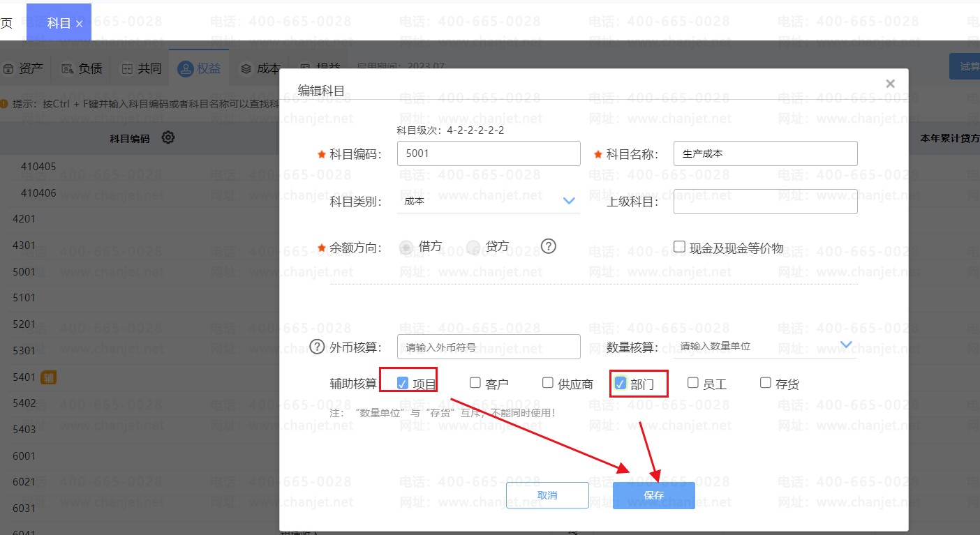Select row 5403 in the account table
The height and width of the screenshot is (535, 980).
[x=140, y=430]
